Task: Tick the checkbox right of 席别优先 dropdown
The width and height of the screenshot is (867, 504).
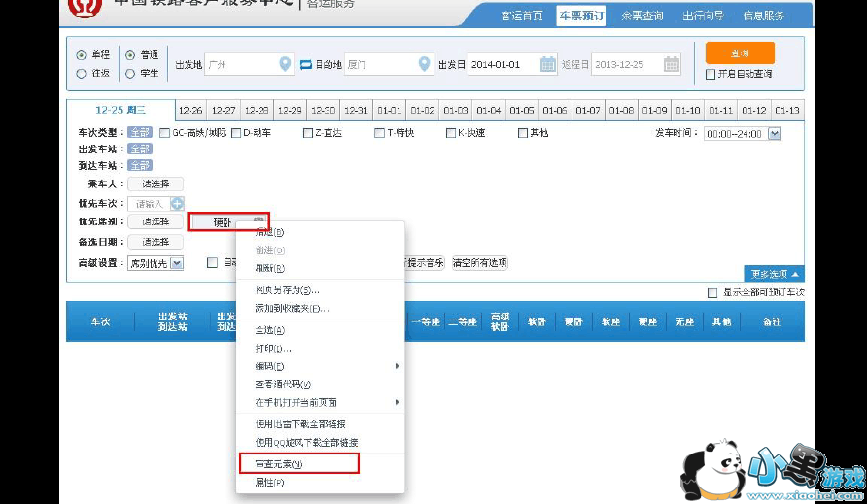Action: coord(212,262)
